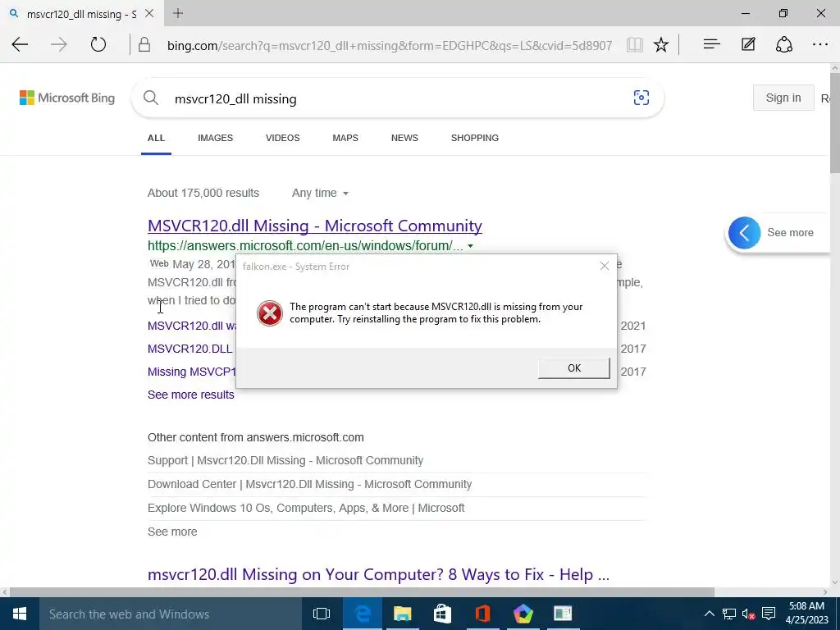Open the Windows Start button
This screenshot has width=840, height=630.
pyautogui.click(x=20, y=614)
